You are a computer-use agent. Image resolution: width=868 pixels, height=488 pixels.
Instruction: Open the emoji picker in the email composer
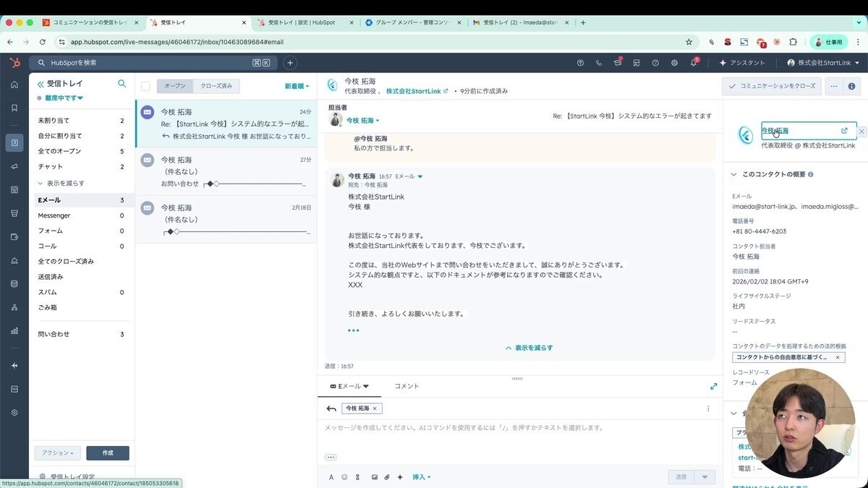click(345, 477)
